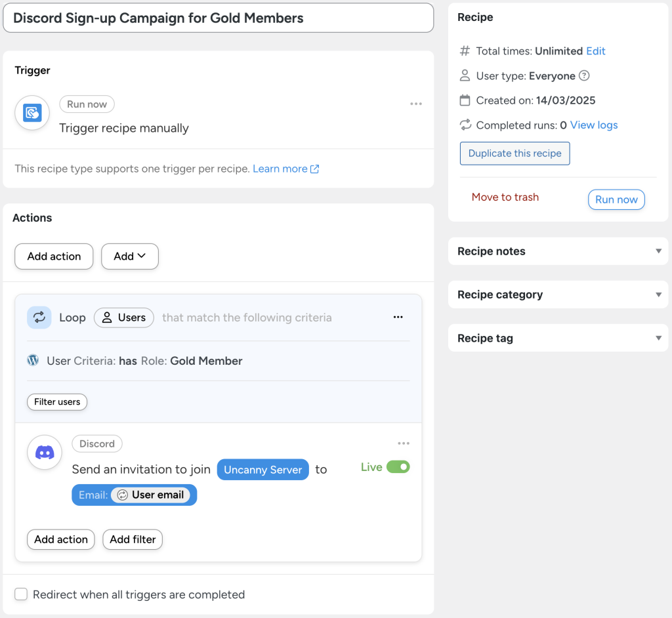
Task: Open the Add dropdown in Actions
Action: tap(129, 257)
